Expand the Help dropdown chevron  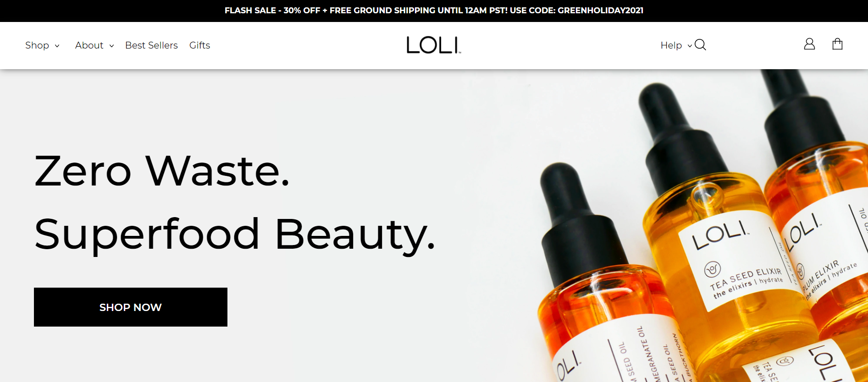point(690,46)
